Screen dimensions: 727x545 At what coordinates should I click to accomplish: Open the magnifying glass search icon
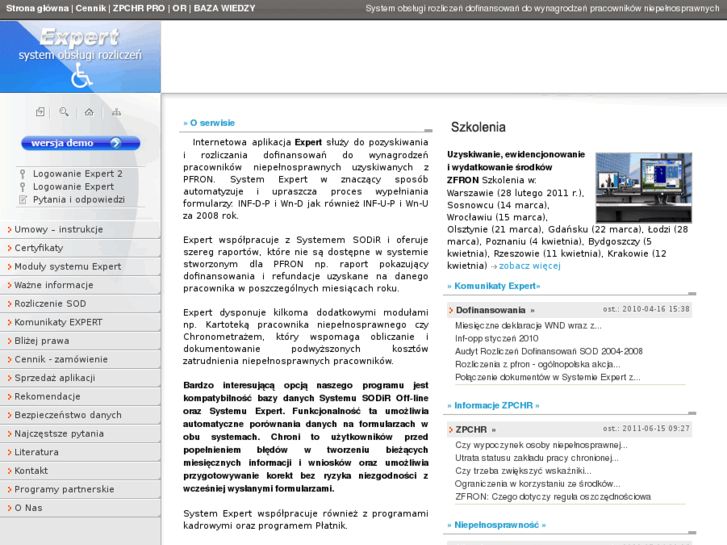click(64, 112)
